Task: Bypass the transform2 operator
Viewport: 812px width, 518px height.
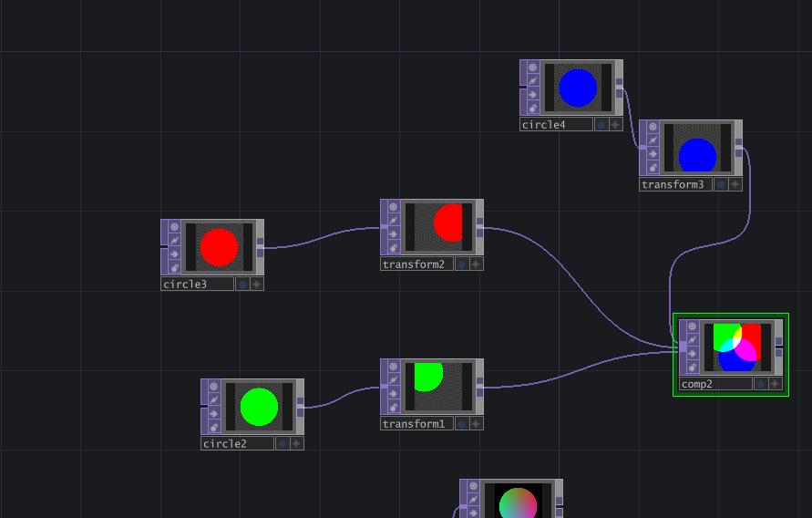Action: 394,234
